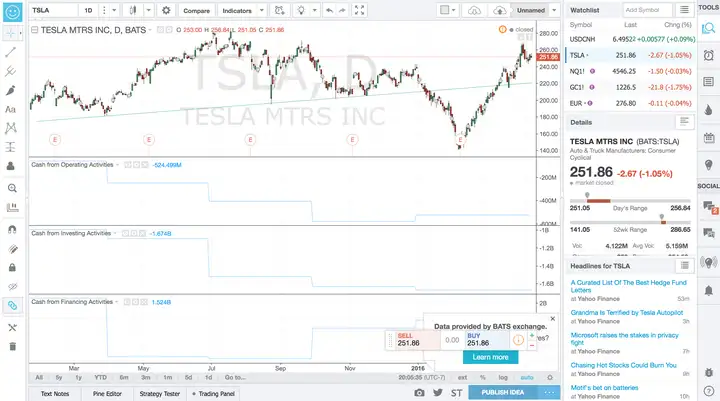
Task: Open the candlestick chart style selector
Action: [x=133, y=10]
